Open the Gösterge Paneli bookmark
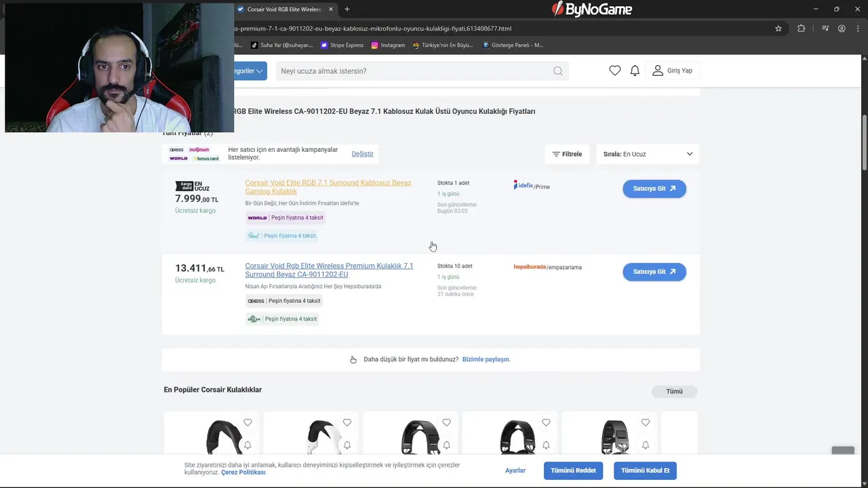The width and height of the screenshot is (868, 488). tap(513, 45)
